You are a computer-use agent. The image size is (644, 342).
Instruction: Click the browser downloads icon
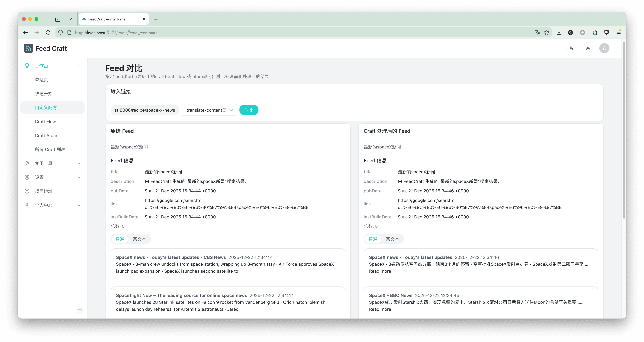tap(559, 32)
